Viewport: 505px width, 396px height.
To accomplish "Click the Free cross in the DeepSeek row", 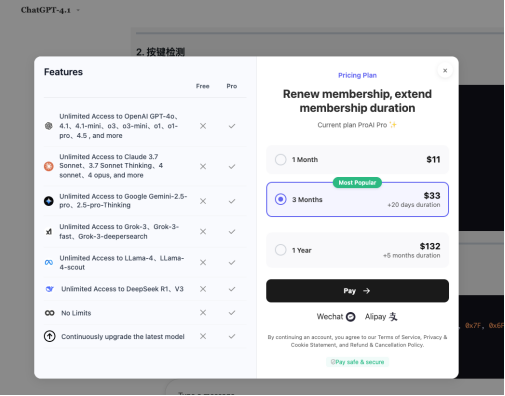I will coord(203,289).
